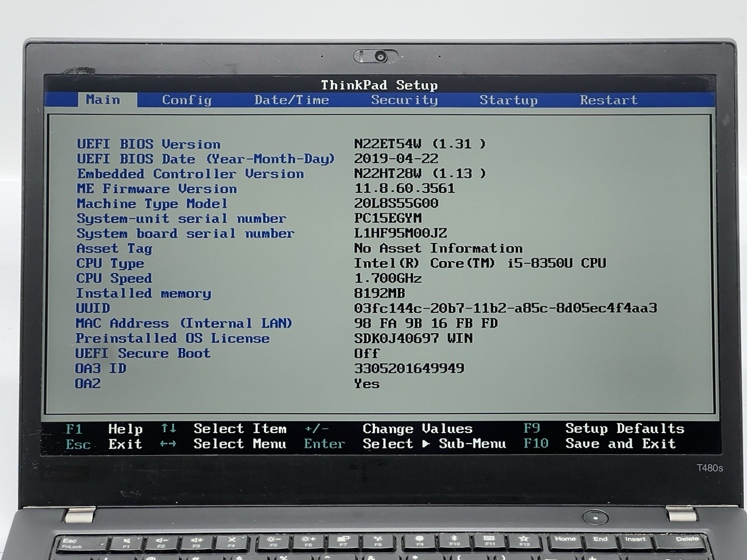Click the 'CPU Speed' label
The width and height of the screenshot is (747, 560).
pos(114,279)
